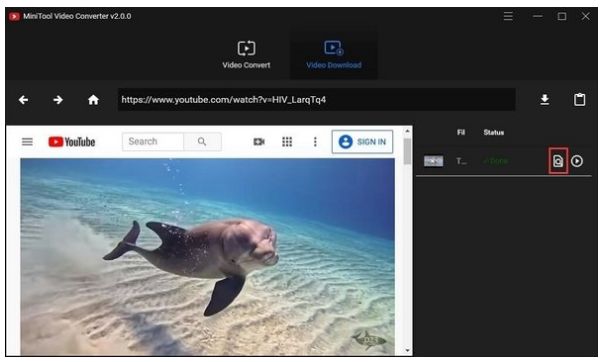Screen dimensions: 606x362
Task: Click the YouTube URL address field
Action: click(317, 100)
